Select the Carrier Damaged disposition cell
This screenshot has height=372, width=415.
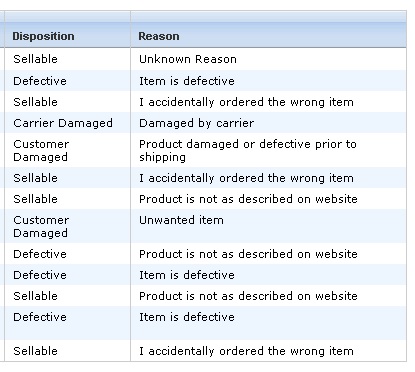point(63,123)
